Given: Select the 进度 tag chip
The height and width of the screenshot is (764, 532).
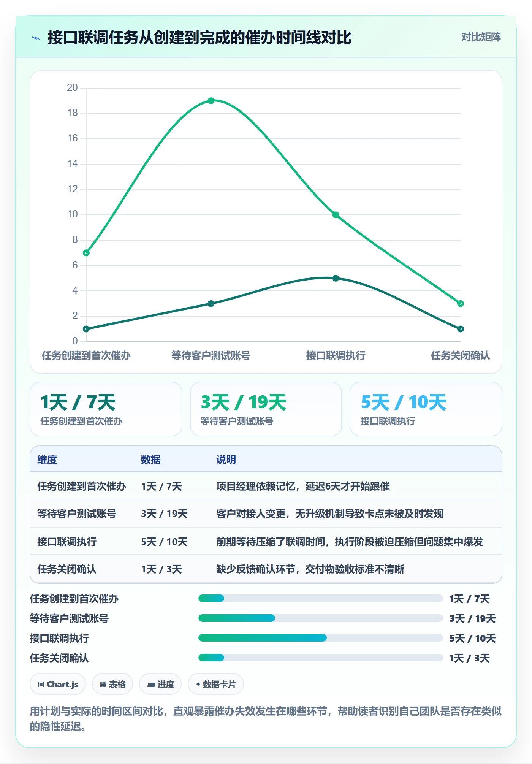Looking at the screenshot, I should point(160,684).
